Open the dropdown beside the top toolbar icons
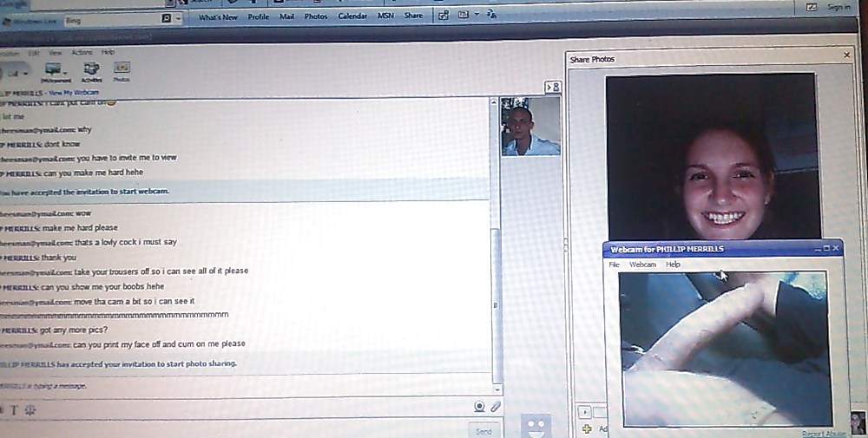This screenshot has height=438, width=868. pyautogui.click(x=477, y=16)
